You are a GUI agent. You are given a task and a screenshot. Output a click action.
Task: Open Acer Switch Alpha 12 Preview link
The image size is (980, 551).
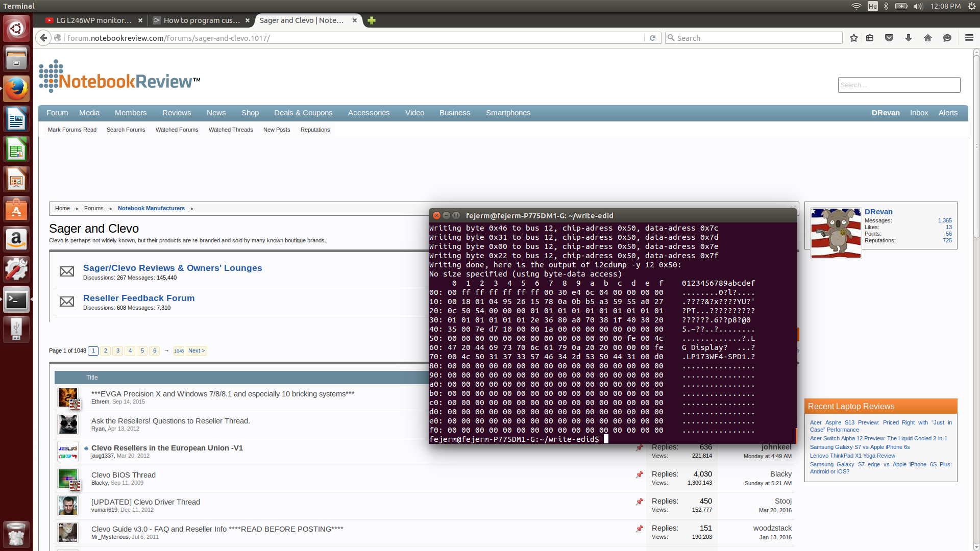click(878, 438)
